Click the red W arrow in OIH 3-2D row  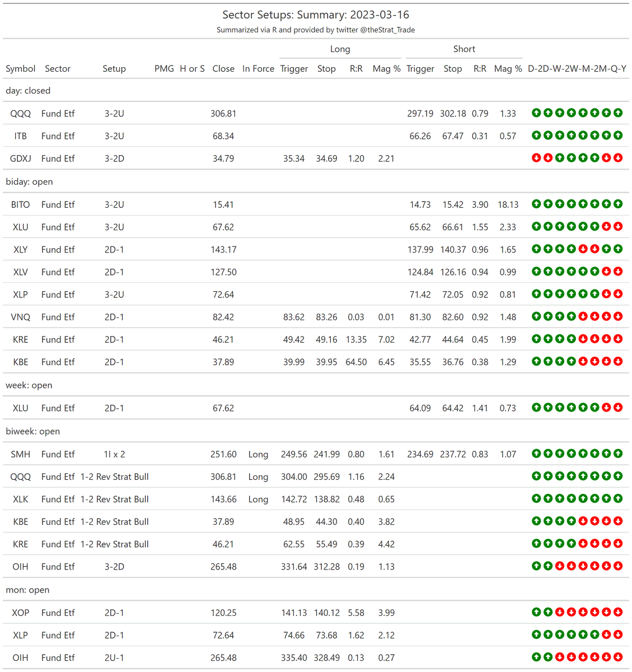click(x=560, y=566)
